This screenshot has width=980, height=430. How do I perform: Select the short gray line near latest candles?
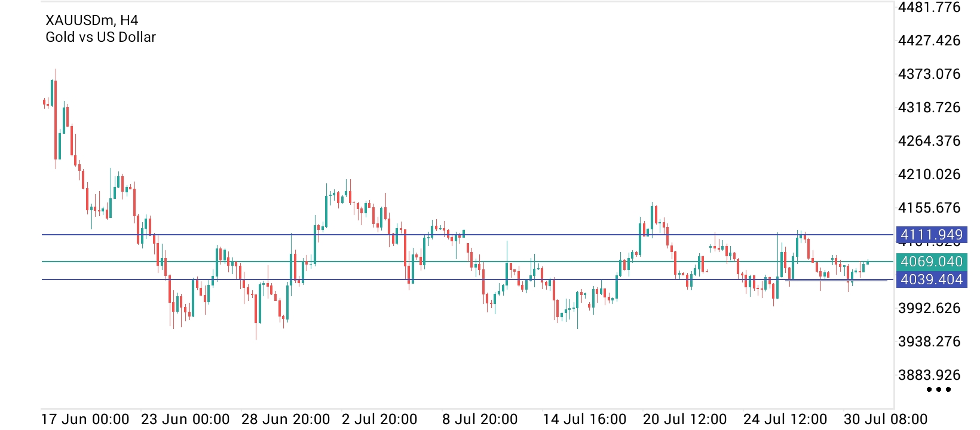coord(837,280)
